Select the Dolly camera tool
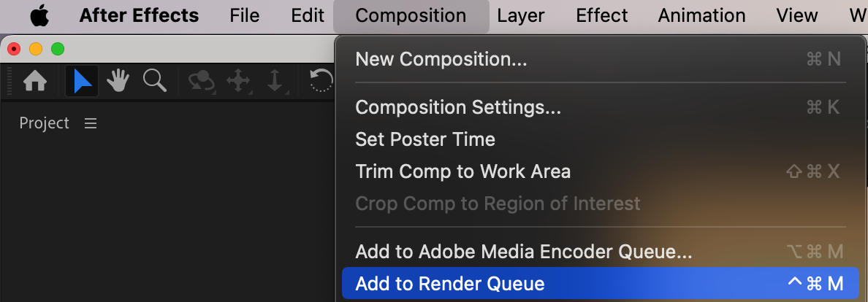The image size is (868, 302). [x=275, y=81]
